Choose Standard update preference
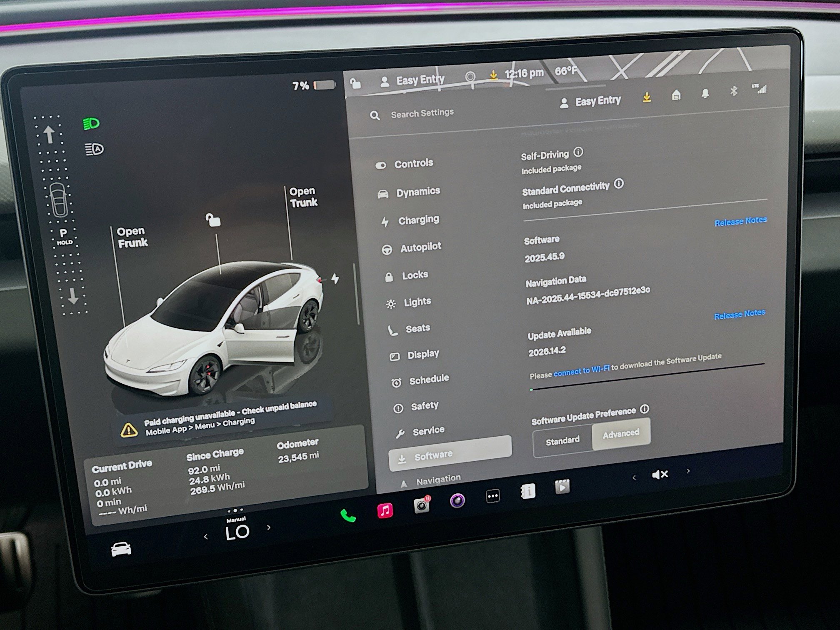The width and height of the screenshot is (840, 630). pyautogui.click(x=562, y=440)
